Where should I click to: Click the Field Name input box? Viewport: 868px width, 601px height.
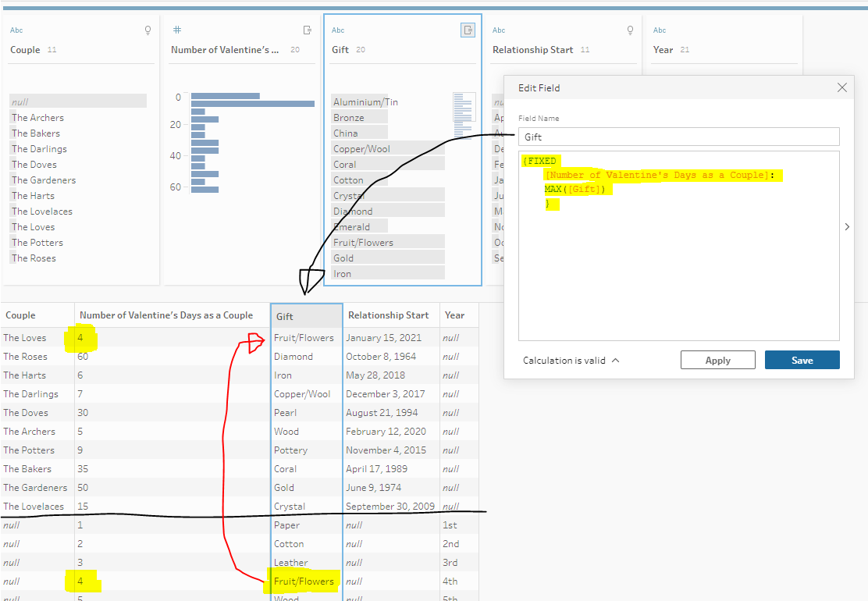(678, 137)
